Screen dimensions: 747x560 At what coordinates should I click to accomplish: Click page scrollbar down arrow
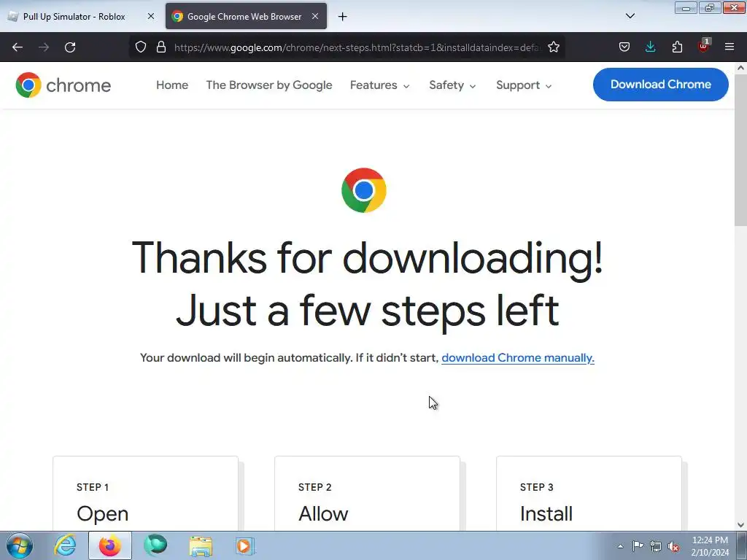(x=740, y=525)
